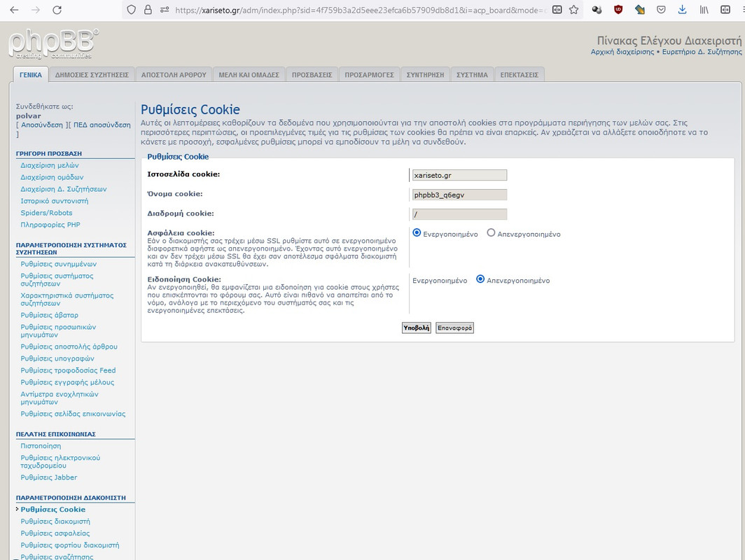Open the ΑΠΟΣΤΟΛΗ ΑΡΘΡΟΥ tab
745x560 pixels.
tap(174, 75)
